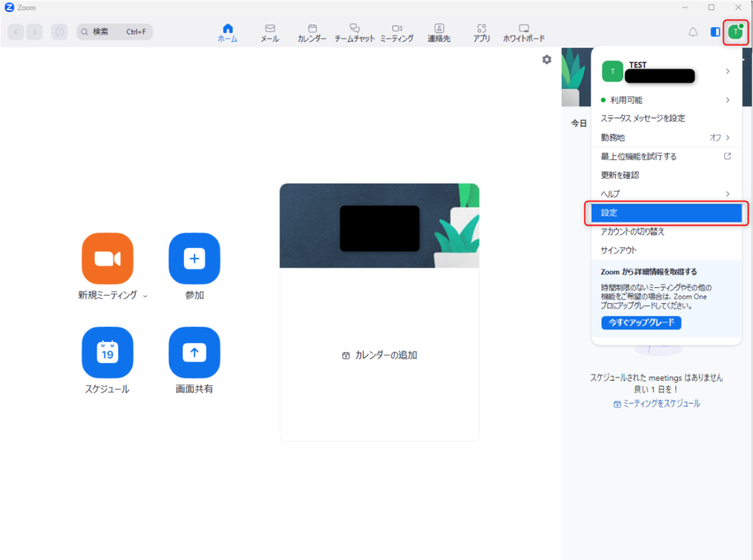This screenshot has height=560, width=753.
Task: Click Add Calendar (カレンダーの追加)
Action: (380, 355)
